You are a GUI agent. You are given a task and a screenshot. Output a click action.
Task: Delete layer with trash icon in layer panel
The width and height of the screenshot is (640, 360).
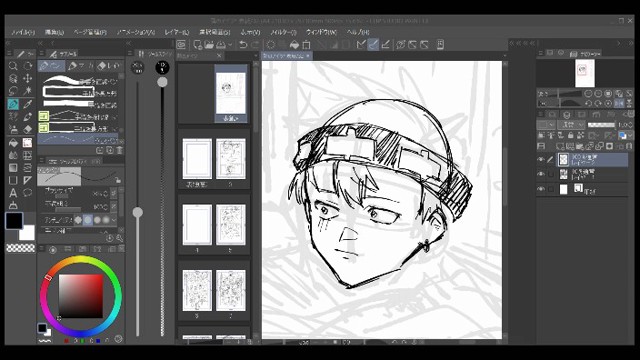629,146
